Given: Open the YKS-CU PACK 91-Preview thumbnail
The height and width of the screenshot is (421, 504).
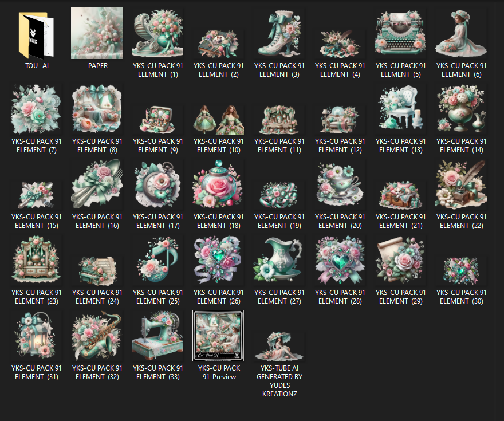Looking at the screenshot, I should tap(218, 336).
